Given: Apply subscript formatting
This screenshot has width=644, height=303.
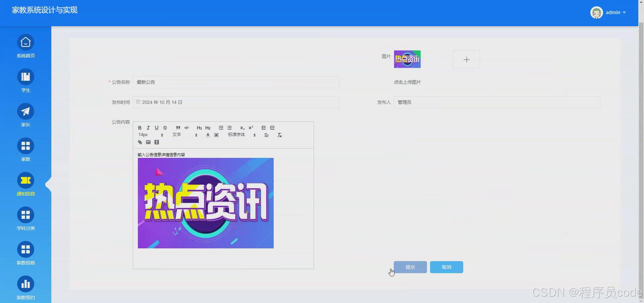Looking at the screenshot, I should (242, 128).
